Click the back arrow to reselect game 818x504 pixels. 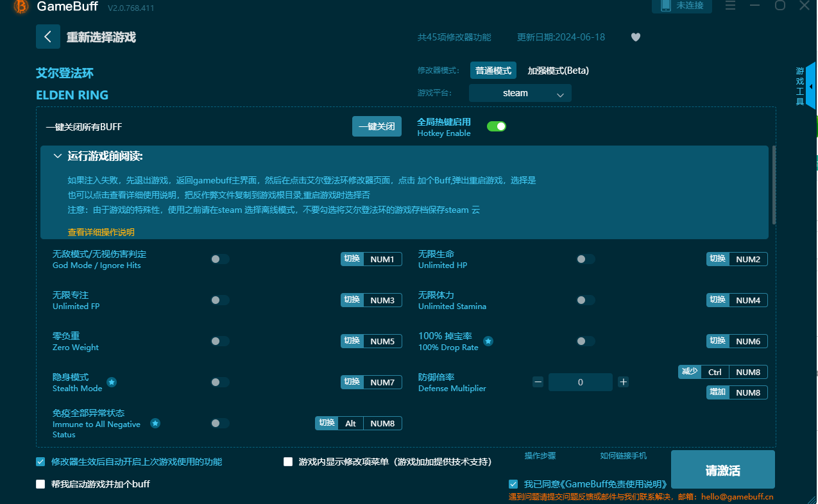tap(47, 37)
